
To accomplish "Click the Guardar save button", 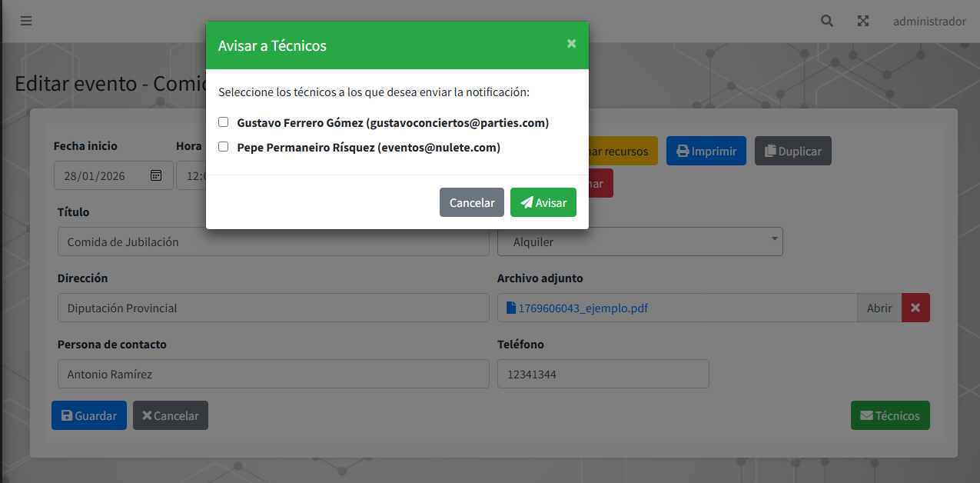I will point(88,415).
